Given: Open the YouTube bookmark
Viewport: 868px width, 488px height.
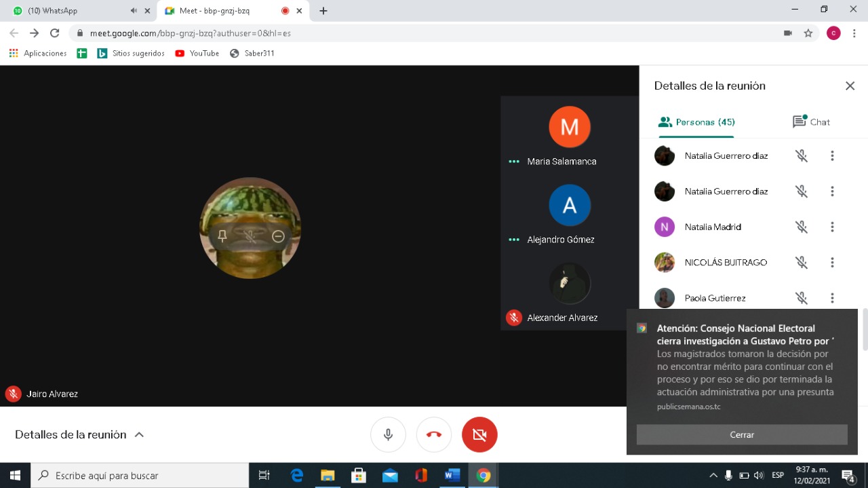Looking at the screenshot, I should 197,53.
